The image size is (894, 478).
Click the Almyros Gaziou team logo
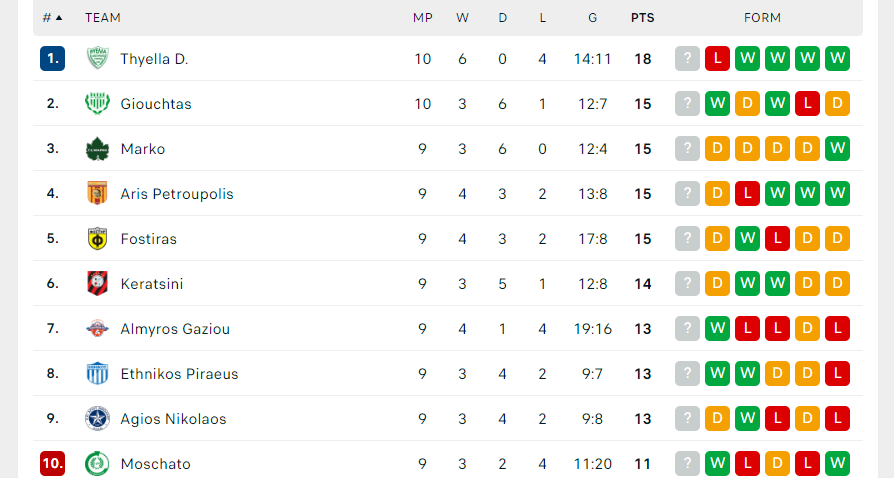97,329
